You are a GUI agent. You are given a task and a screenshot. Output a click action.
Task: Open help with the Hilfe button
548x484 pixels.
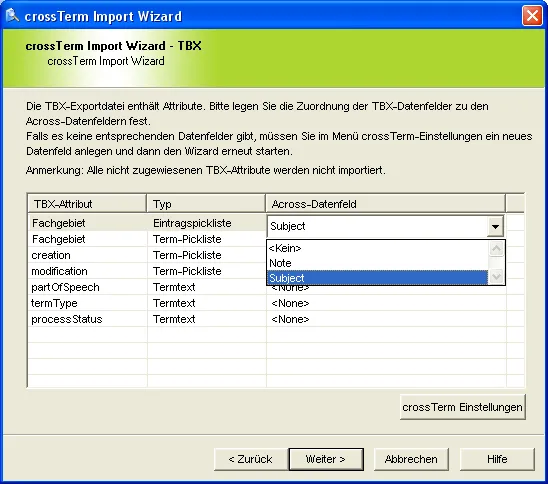click(497, 459)
